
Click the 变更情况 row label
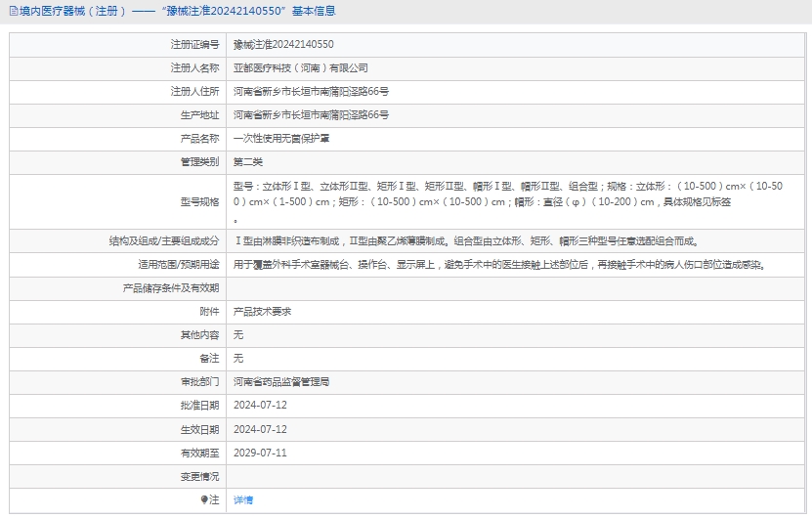199,476
